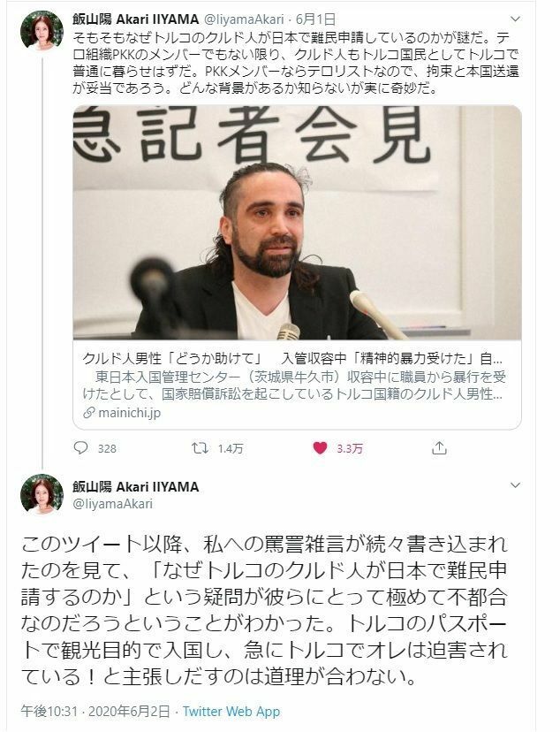Image resolution: width=560 pixels, height=732 pixels.
Task: Click the article description text in the card
Action: tap(294, 385)
